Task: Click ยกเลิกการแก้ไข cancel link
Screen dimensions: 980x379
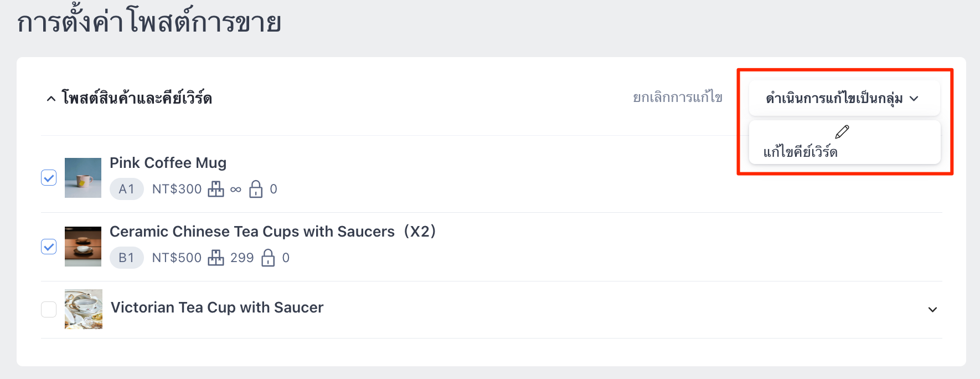Action: pos(678,98)
